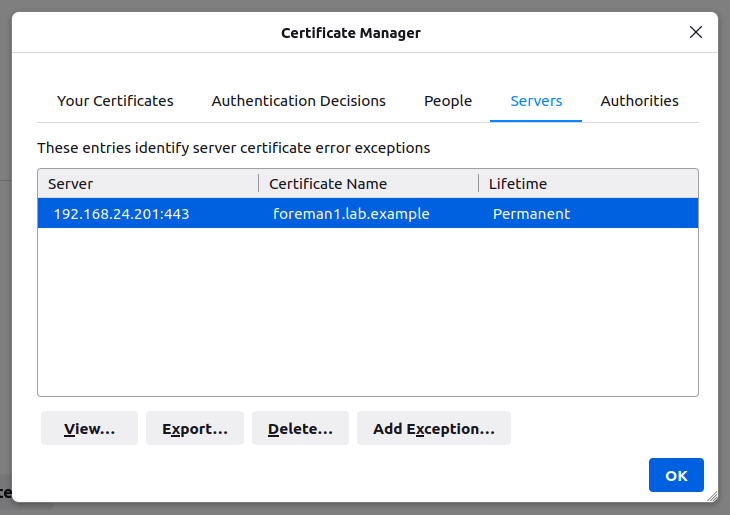This screenshot has height=515, width=730.
Task: Switch to the Authorities tab
Action: click(639, 101)
